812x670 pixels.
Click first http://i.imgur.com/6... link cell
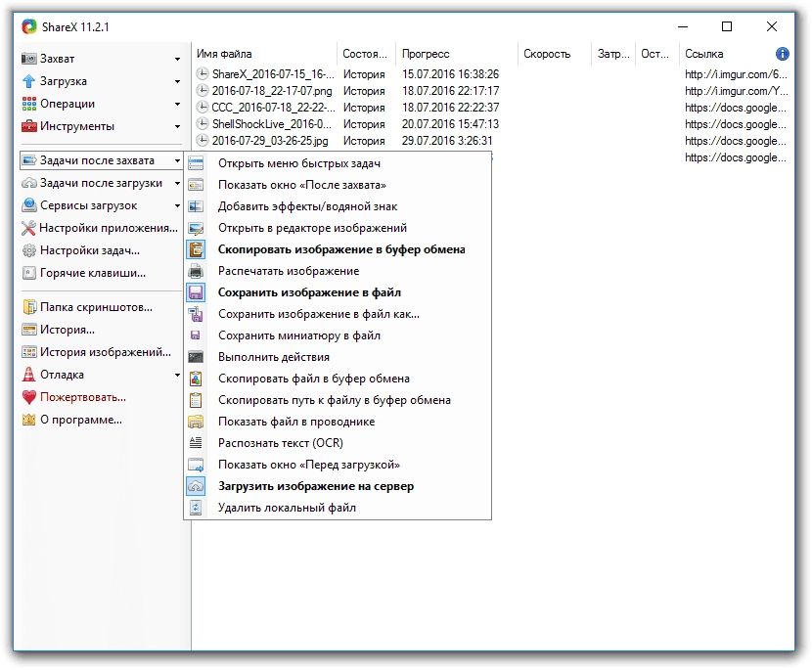(x=736, y=74)
